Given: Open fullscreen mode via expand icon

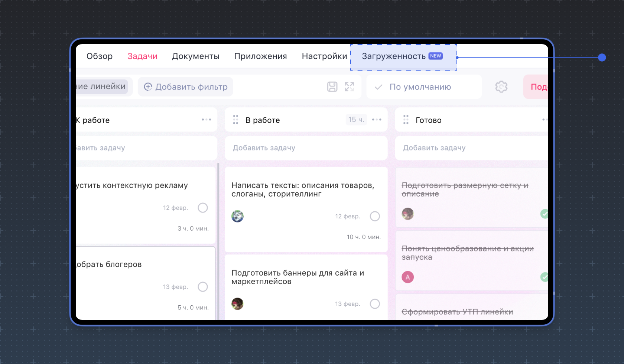Looking at the screenshot, I should [349, 87].
